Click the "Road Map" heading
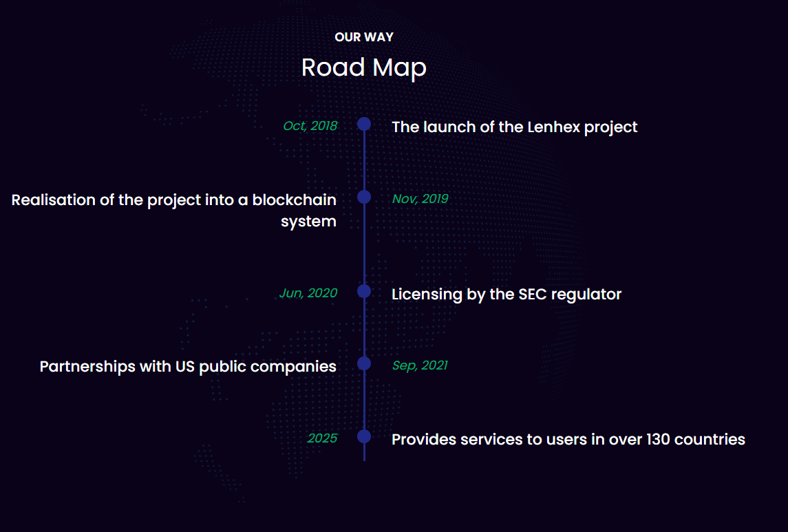This screenshot has height=532, width=788. pyautogui.click(x=364, y=67)
